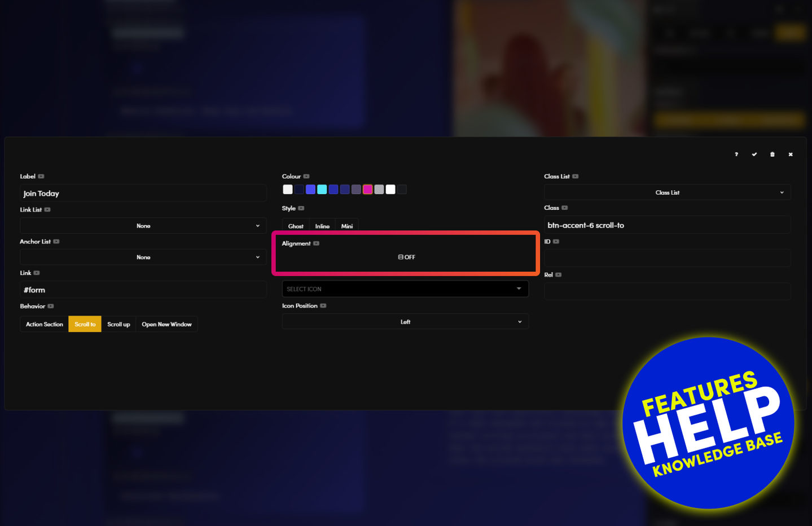Delete the button using the trash icon

772,154
